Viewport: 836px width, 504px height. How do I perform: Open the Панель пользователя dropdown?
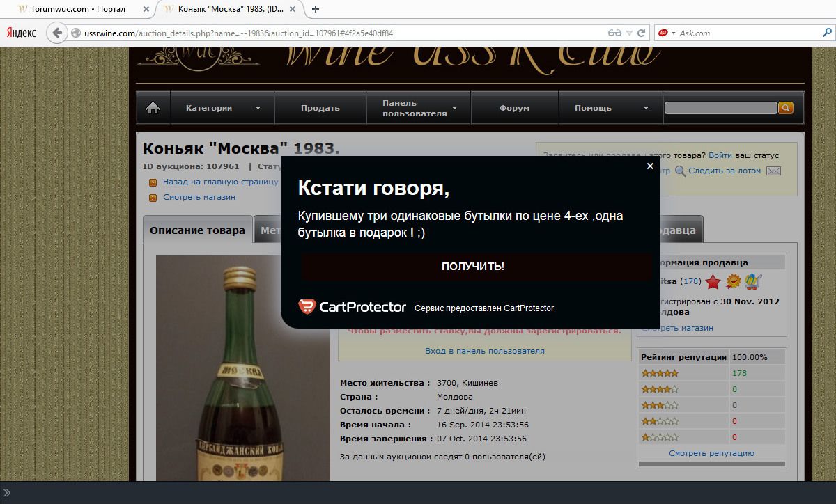[419, 108]
